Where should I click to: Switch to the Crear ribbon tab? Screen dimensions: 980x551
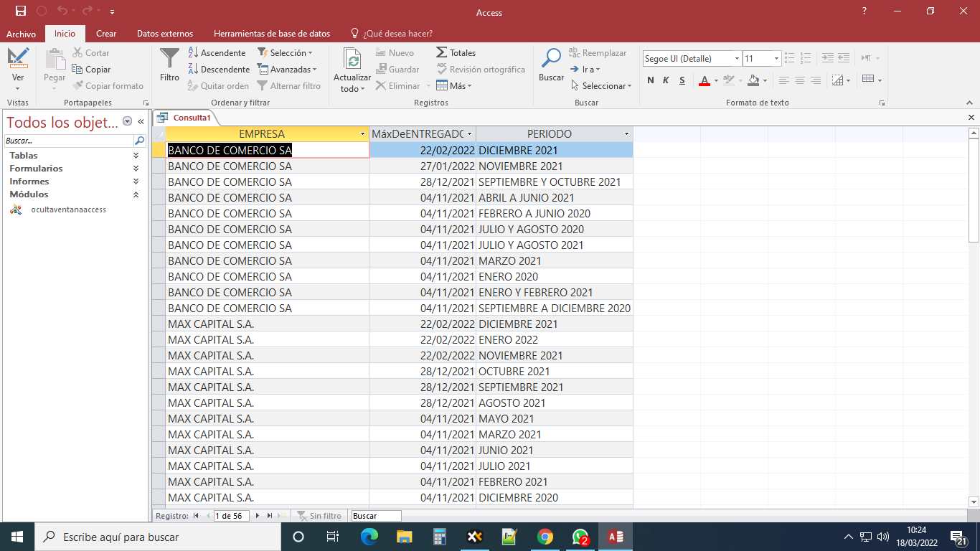point(106,34)
